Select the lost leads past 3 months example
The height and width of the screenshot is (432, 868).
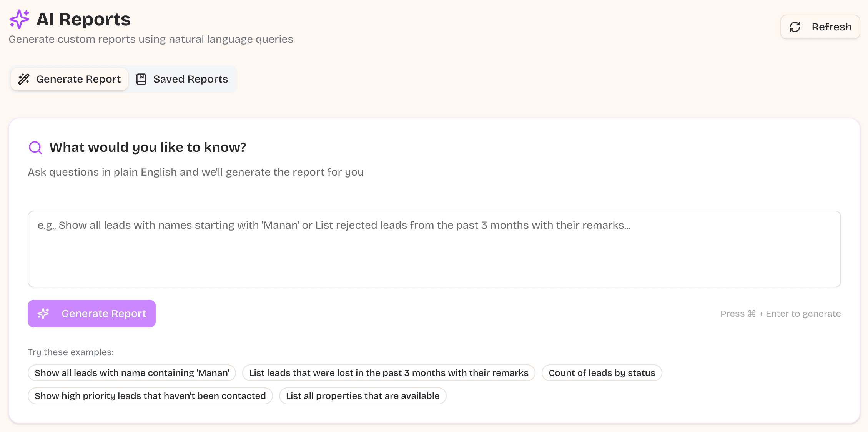tap(388, 373)
